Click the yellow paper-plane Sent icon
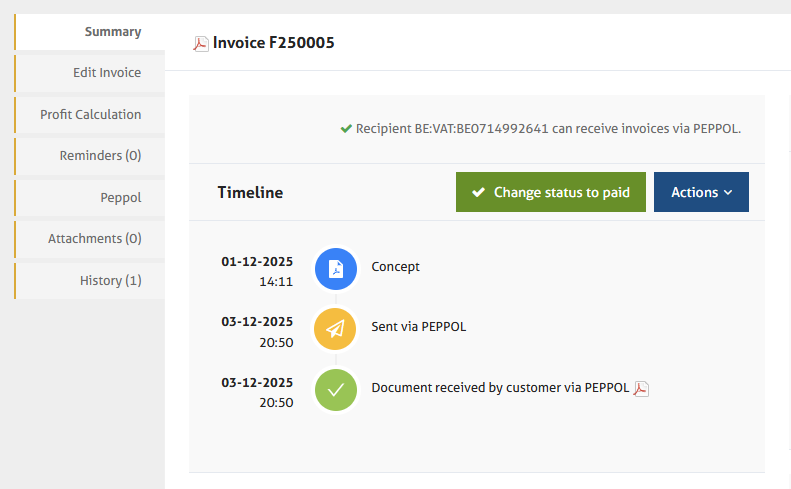 click(x=335, y=329)
